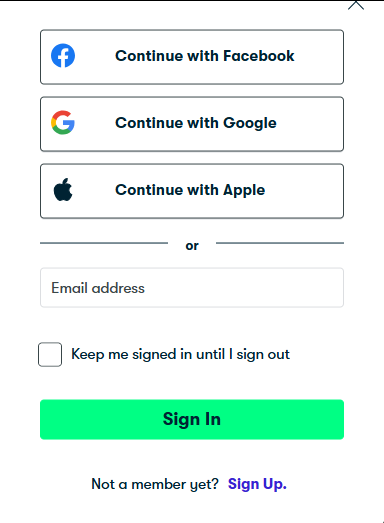Click the 'Email address' placeholder text
The image size is (384, 523).
98,288
